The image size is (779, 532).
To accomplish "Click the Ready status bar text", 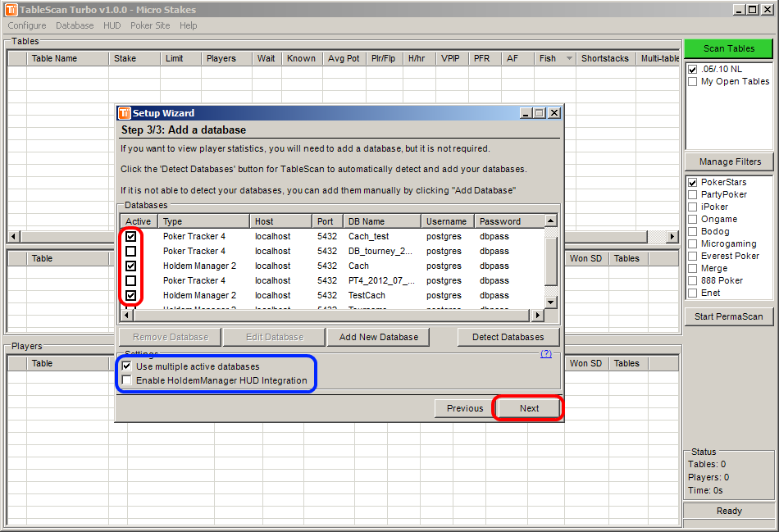I will pyautogui.click(x=729, y=512).
